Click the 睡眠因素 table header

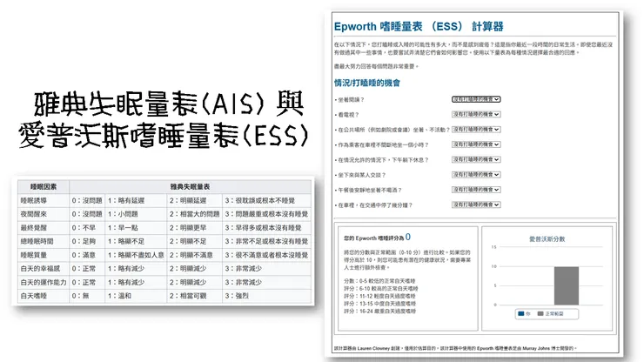(44, 187)
